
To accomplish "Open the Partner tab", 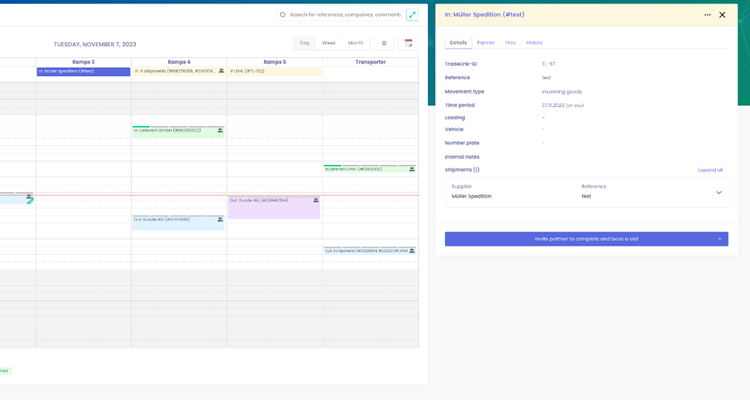I will 485,43.
